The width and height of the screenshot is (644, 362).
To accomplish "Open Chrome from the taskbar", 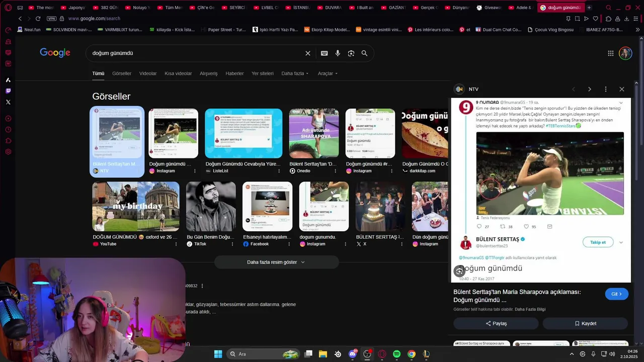I will coord(412,354).
